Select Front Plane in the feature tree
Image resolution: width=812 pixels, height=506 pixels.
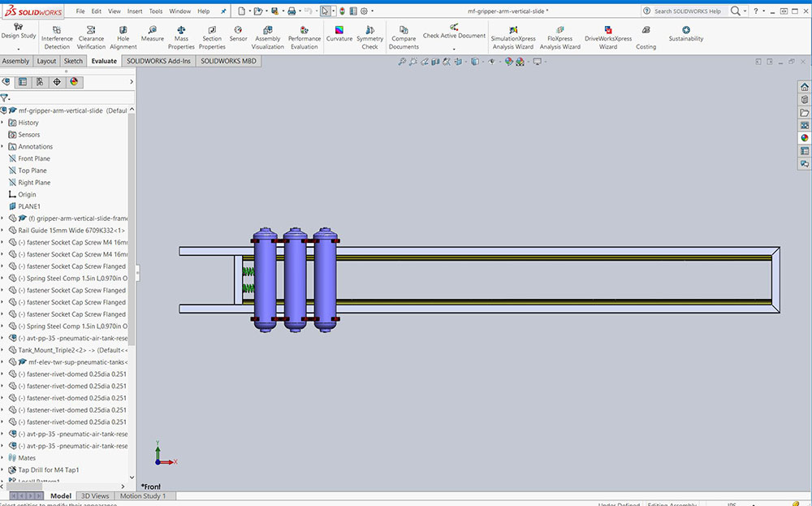click(x=34, y=159)
